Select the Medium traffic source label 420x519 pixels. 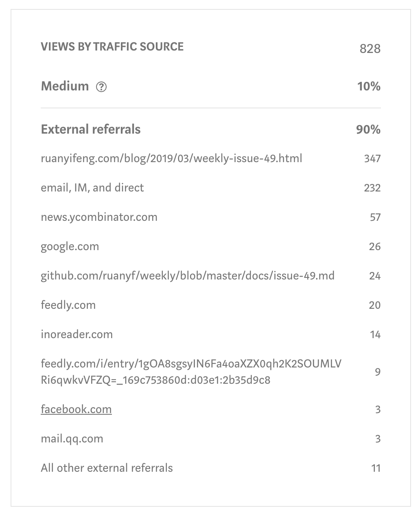point(65,86)
